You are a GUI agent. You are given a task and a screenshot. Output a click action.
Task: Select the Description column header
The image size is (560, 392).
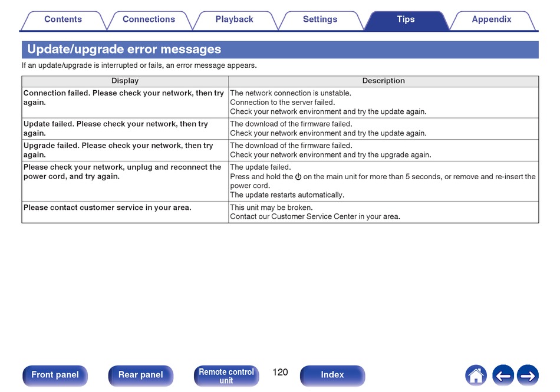click(384, 81)
